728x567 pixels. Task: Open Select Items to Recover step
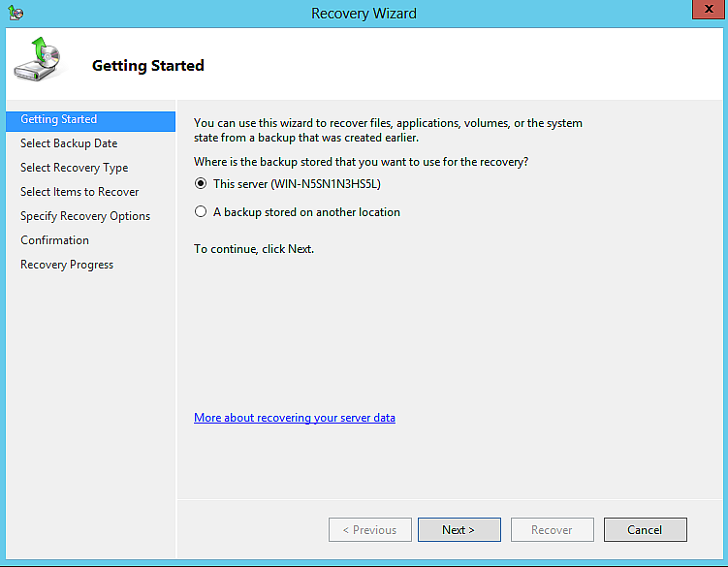tap(79, 192)
